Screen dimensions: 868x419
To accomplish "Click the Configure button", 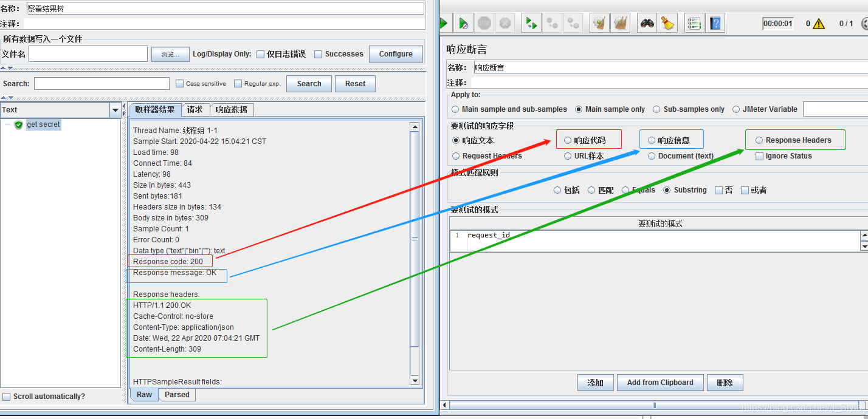I will 396,54.
